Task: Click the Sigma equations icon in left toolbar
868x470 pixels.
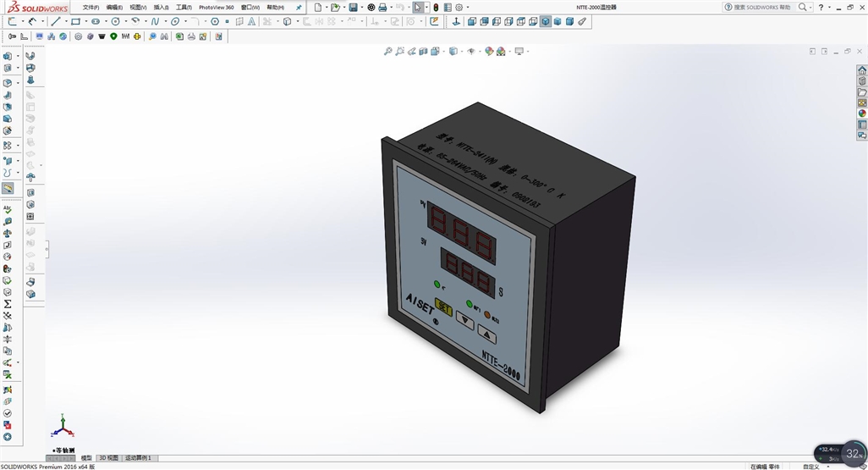Action: coord(8,304)
